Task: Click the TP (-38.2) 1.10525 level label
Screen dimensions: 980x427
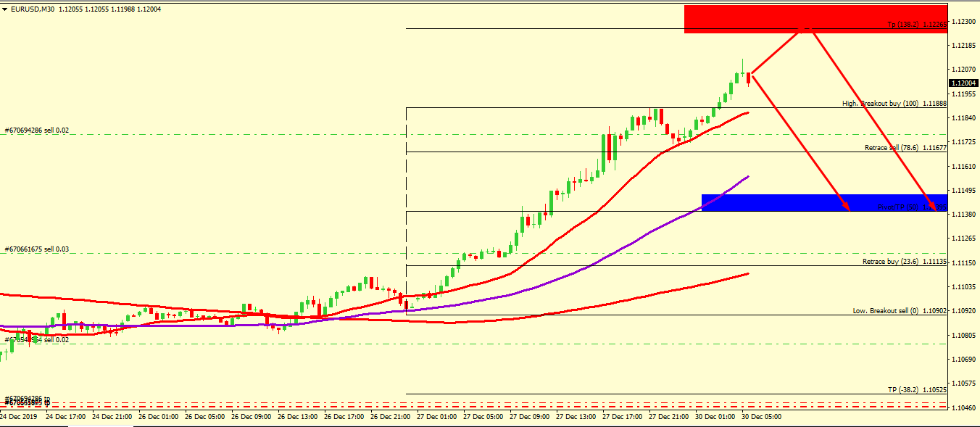Action: click(x=917, y=389)
